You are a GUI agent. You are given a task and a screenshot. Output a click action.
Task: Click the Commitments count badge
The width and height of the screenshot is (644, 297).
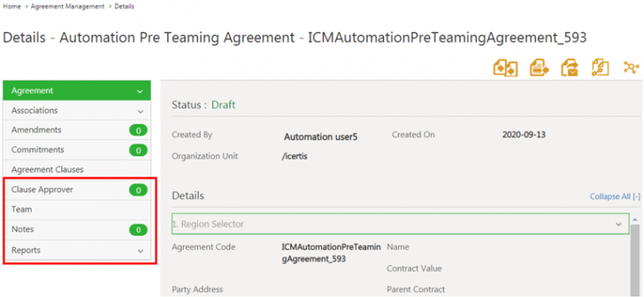[138, 151]
